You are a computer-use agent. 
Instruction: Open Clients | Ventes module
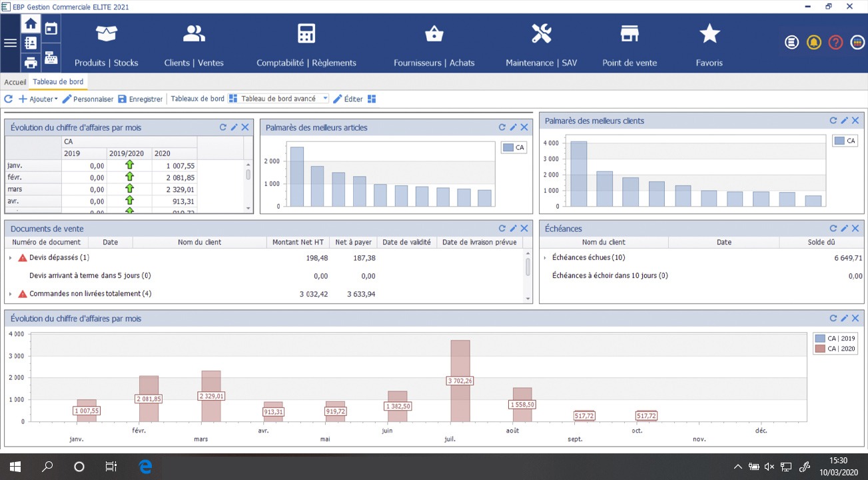click(194, 45)
